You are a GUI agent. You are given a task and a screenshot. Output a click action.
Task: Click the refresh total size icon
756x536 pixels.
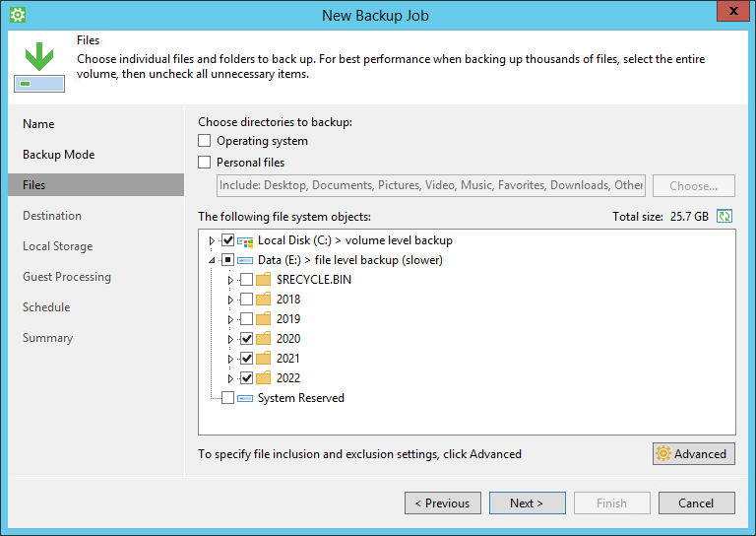724,216
